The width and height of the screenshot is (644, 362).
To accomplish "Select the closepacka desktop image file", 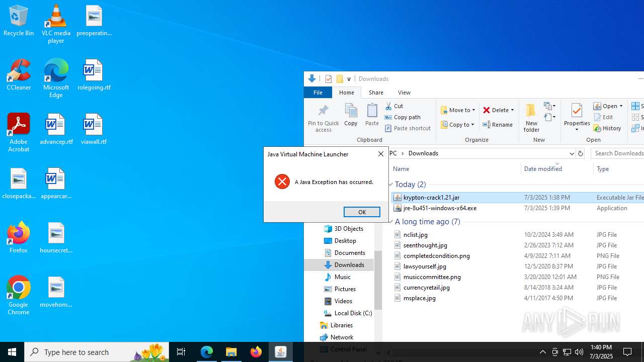I will [x=19, y=184].
